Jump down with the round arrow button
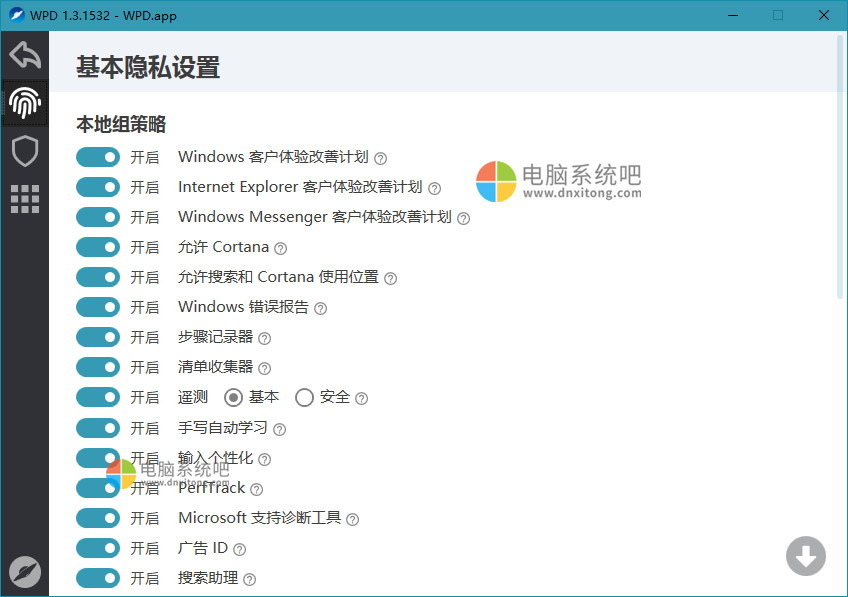Viewport: 848px width, 597px height. tap(806, 556)
